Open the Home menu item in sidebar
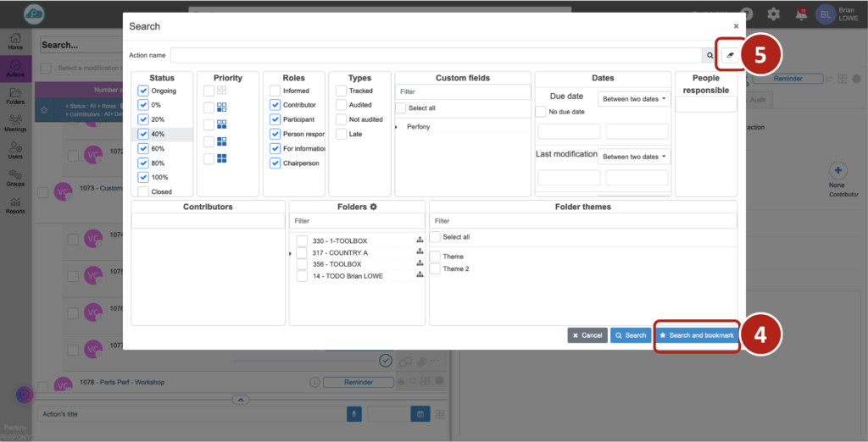Viewport: 868px width, 442px height. point(15,41)
